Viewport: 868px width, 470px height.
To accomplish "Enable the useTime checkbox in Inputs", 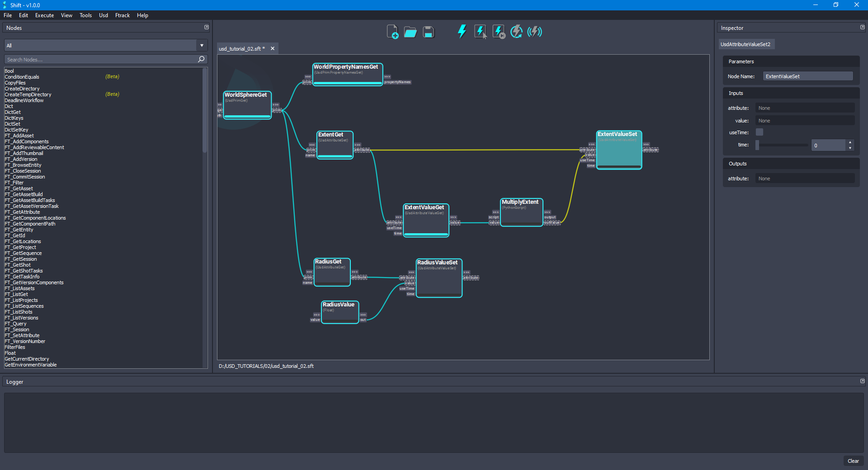I will click(759, 132).
